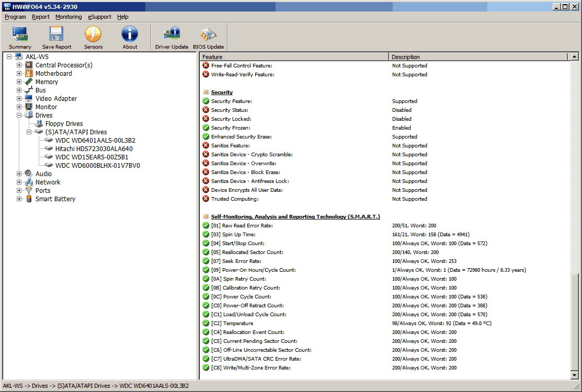
Task: Select the Raw Read Error Rate row
Action: tap(384, 225)
